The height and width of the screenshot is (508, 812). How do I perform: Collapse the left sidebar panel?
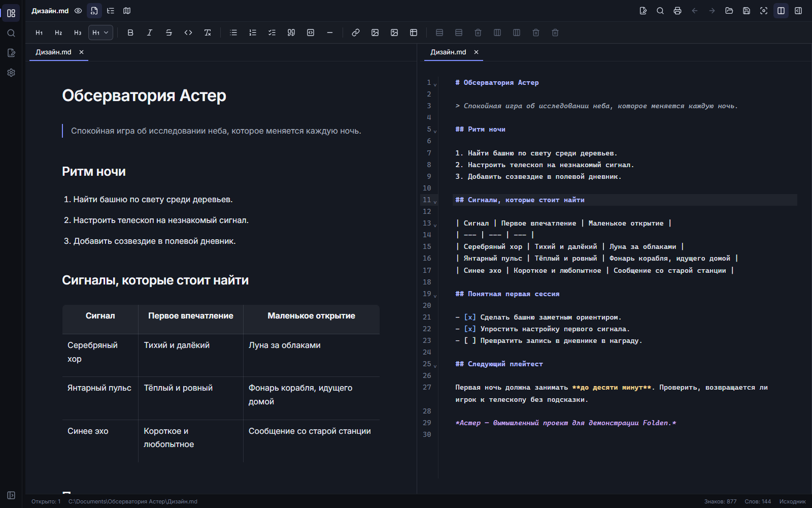pos(11,495)
